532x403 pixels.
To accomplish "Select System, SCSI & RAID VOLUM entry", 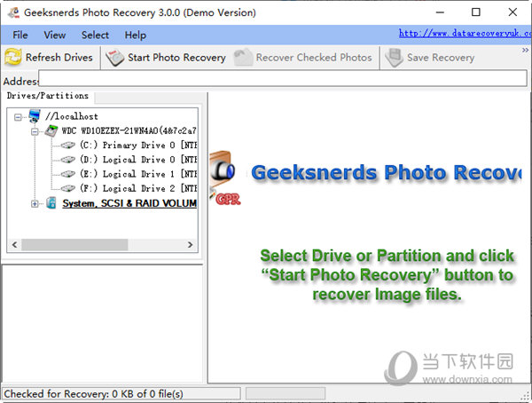I will click(129, 203).
